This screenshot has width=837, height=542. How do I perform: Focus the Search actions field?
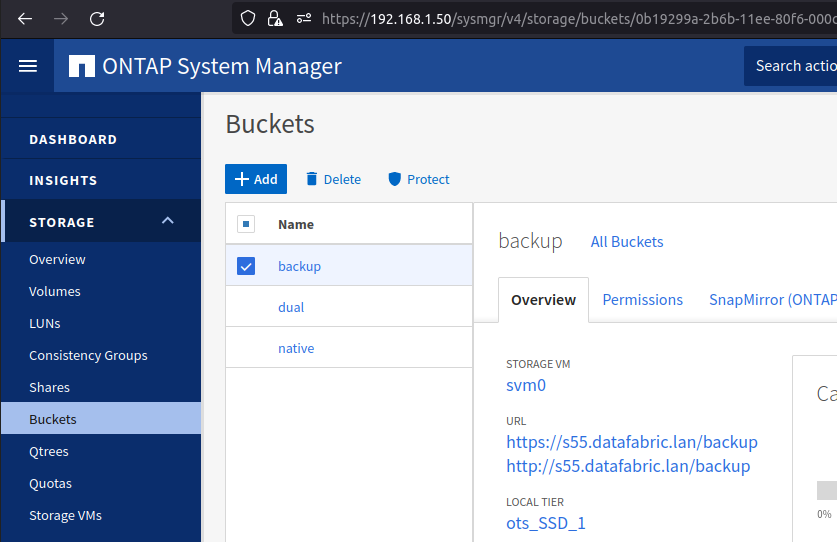point(791,66)
